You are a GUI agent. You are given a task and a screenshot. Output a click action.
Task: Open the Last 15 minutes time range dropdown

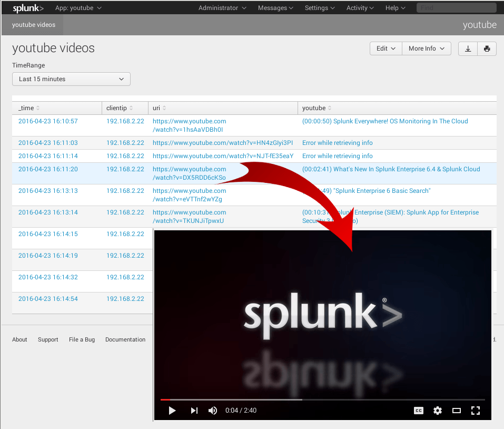(71, 79)
